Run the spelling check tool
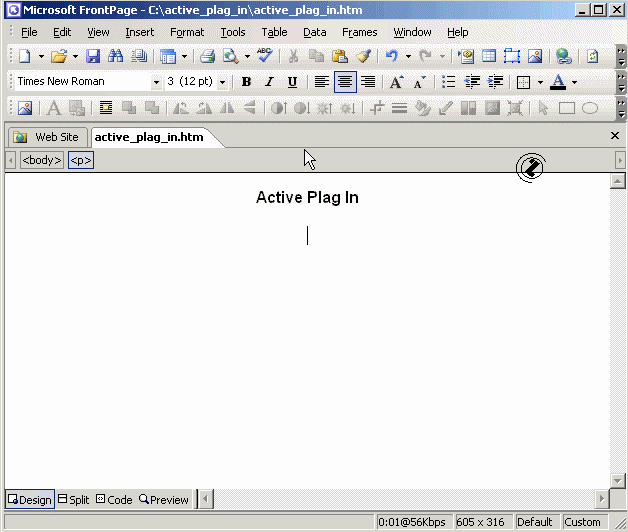The width and height of the screenshot is (628, 532). click(x=264, y=57)
